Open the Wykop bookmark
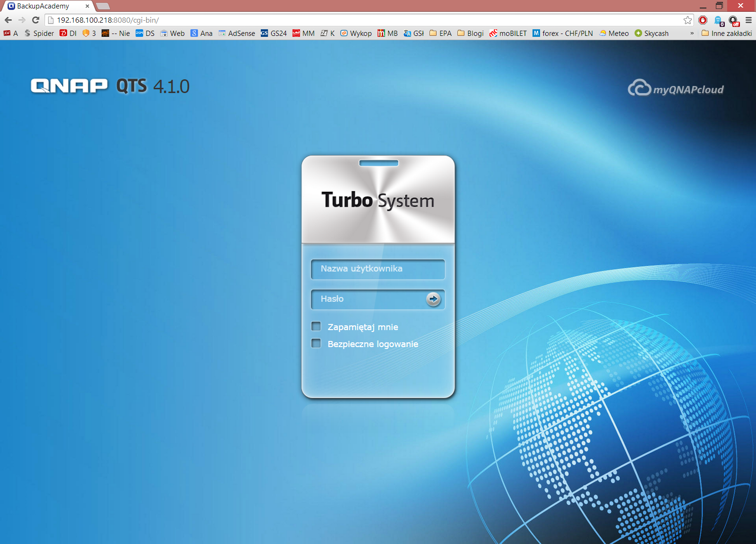 [356, 33]
